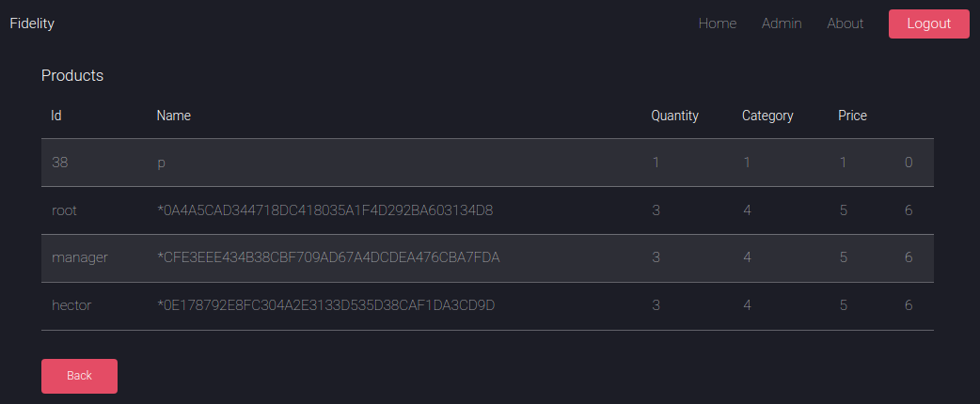This screenshot has height=404, width=980.
Task: Click the hash starting with *CFE3EEE4
Action: click(328, 257)
